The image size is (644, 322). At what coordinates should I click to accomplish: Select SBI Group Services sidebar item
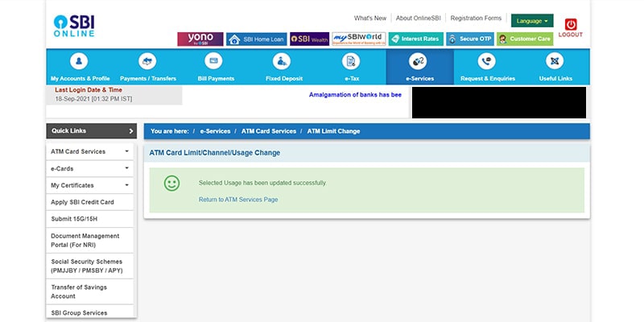point(89,312)
